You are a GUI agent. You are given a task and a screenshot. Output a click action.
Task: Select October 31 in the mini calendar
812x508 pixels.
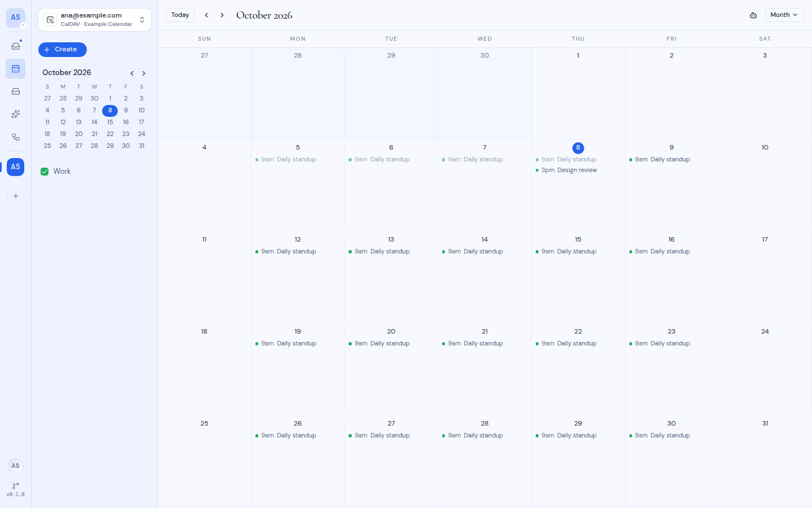142,146
